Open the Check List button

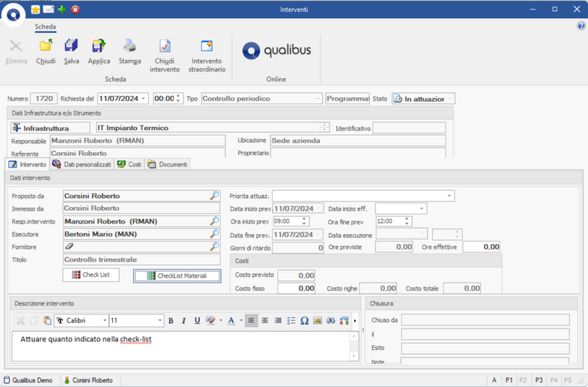(x=91, y=274)
